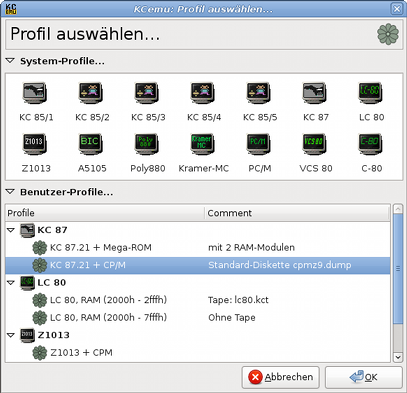Click the profile list scrollbar down arrow
The height and width of the screenshot is (393, 407).
[398, 357]
